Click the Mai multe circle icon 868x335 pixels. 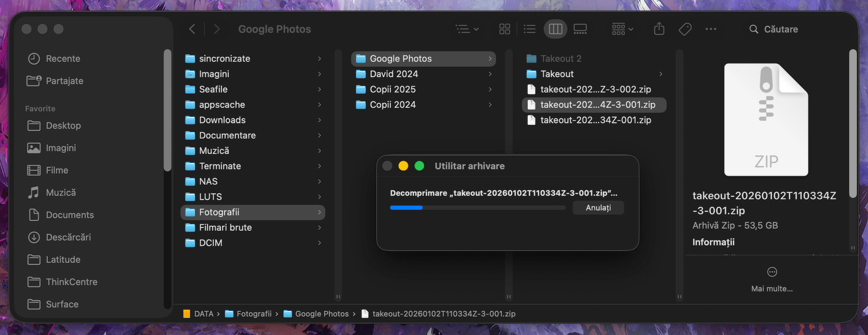(x=772, y=272)
